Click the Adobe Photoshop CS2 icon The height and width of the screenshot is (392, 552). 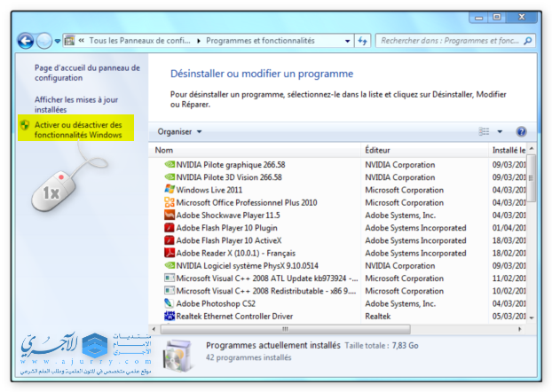170,303
